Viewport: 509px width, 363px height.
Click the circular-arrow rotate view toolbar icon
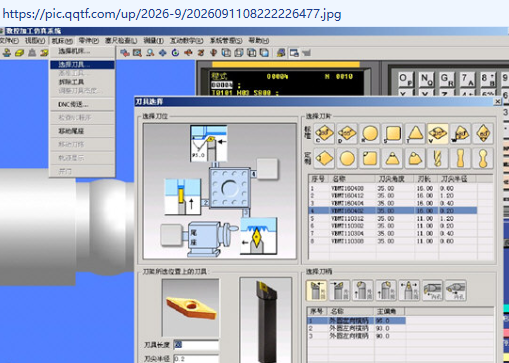click(175, 53)
